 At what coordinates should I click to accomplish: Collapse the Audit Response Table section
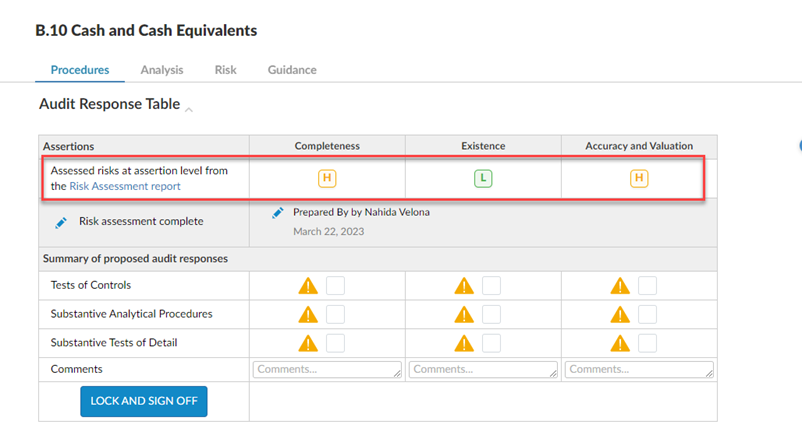click(189, 110)
